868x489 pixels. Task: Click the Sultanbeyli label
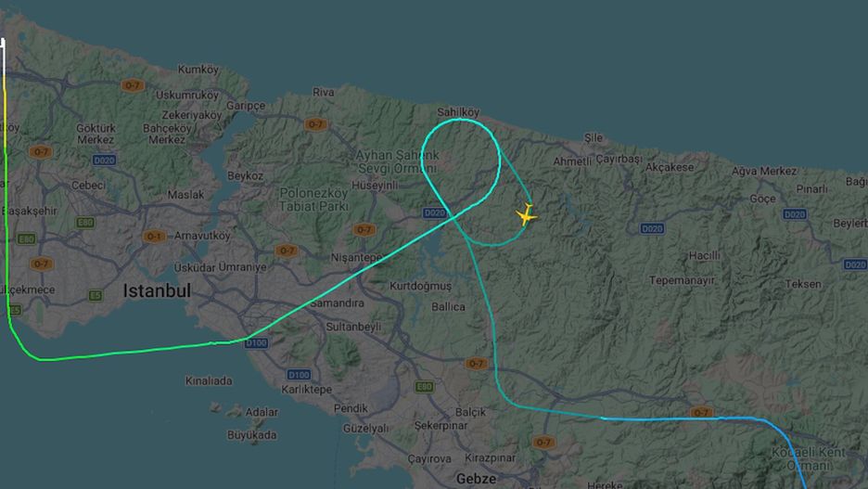[353, 327]
